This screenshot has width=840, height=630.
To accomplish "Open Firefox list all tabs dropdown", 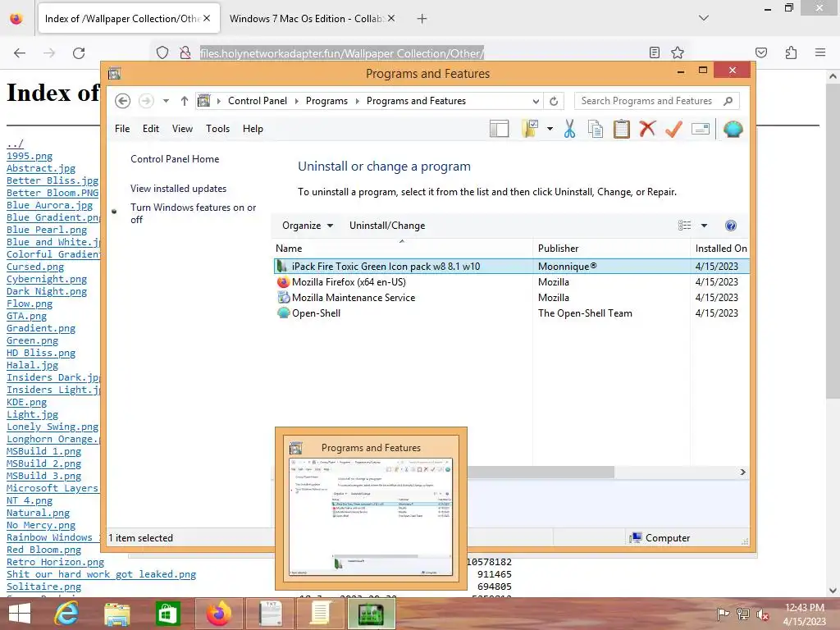I will pyautogui.click(x=704, y=18).
